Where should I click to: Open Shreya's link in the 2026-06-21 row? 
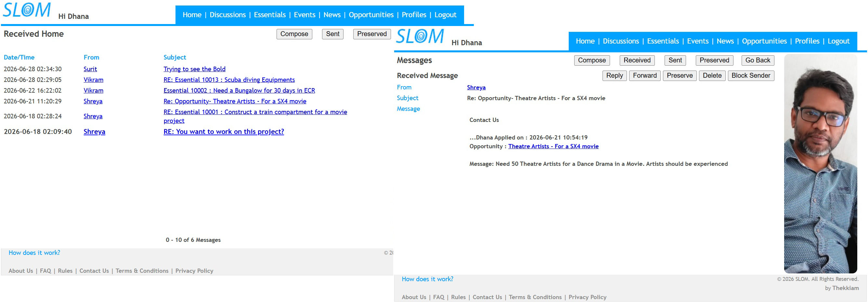pos(93,101)
